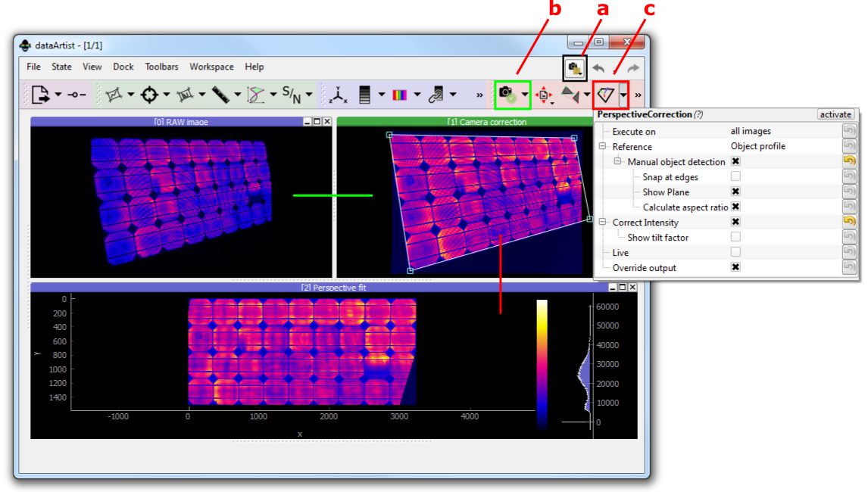The image size is (868, 492).
Task: Click the Perspective Correction tool icon
Action: point(606,95)
